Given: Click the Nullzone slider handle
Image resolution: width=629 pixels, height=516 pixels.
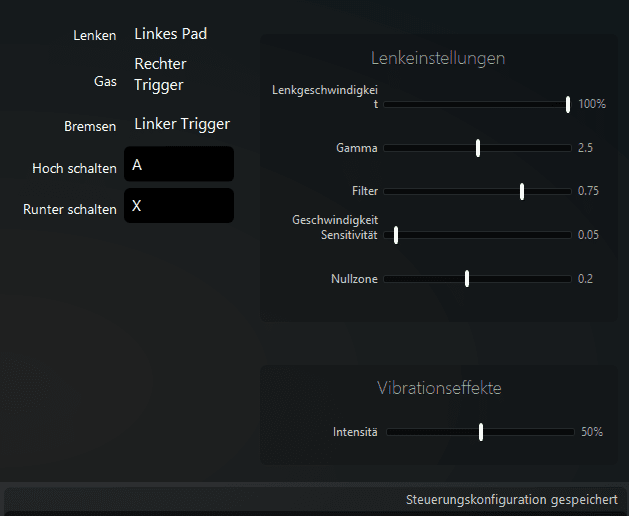Looking at the screenshot, I should pos(467,278).
